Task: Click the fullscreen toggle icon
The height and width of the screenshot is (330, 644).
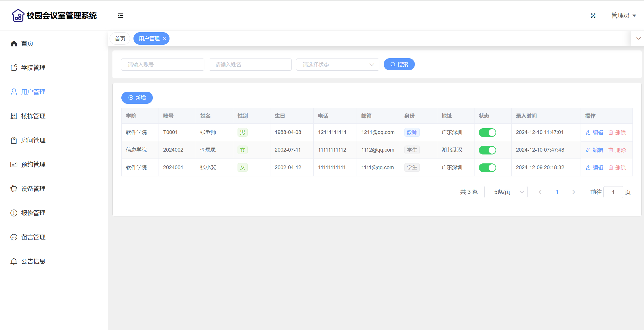Action: pos(593,16)
